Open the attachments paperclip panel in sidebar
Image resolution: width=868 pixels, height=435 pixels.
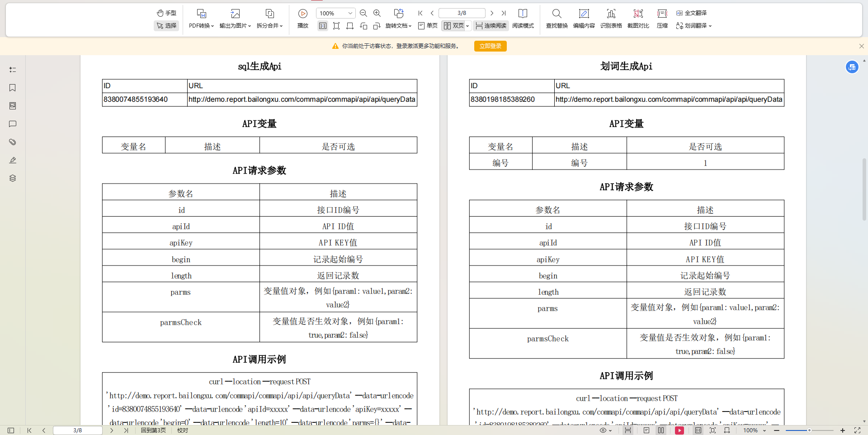tap(13, 142)
